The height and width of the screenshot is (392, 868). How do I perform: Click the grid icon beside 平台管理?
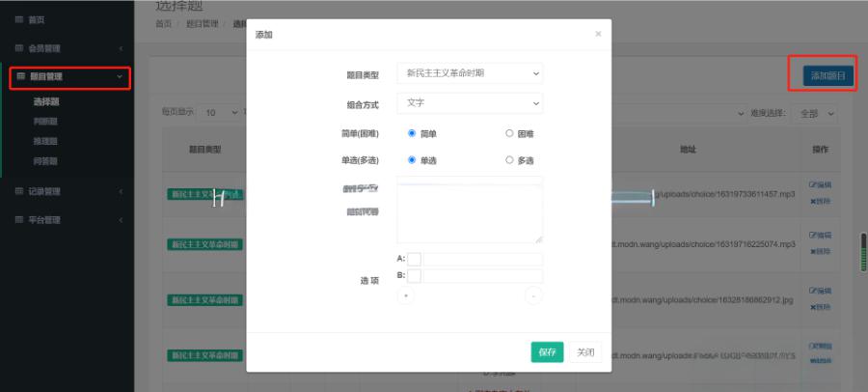click(x=19, y=220)
